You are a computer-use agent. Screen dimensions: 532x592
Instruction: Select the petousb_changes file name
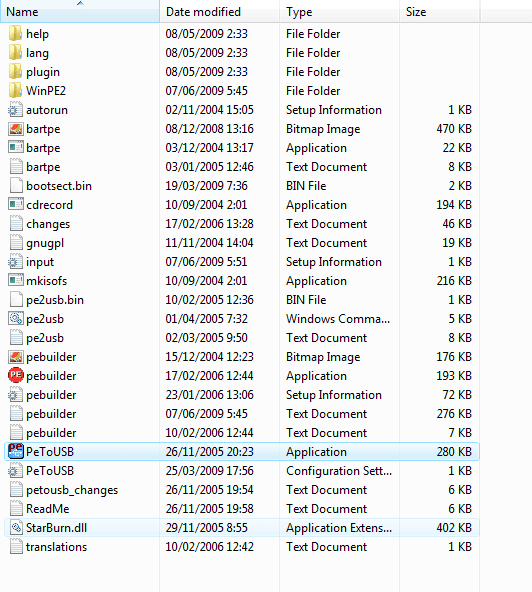click(72, 490)
